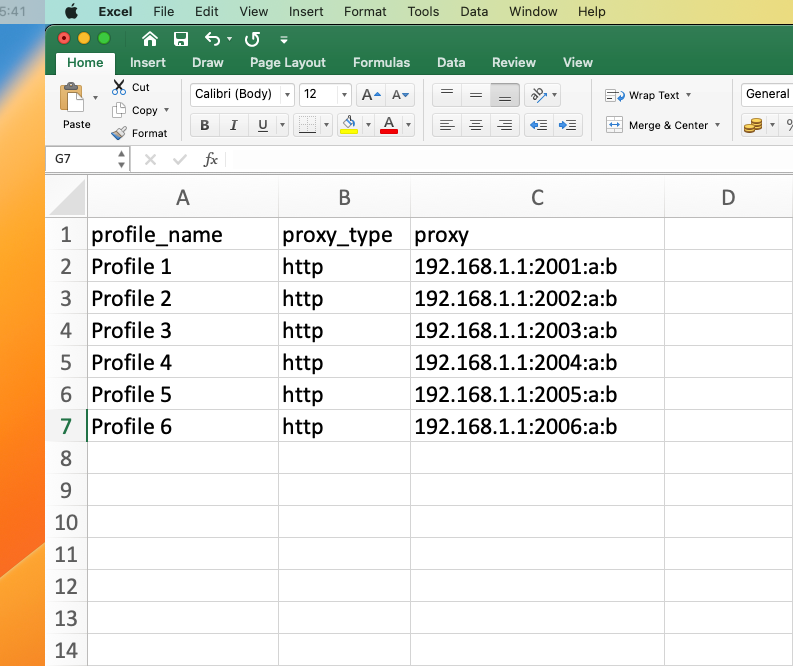Open the quick access toolbar customize arrow
Viewport: 793px width, 666px height.
click(x=284, y=39)
